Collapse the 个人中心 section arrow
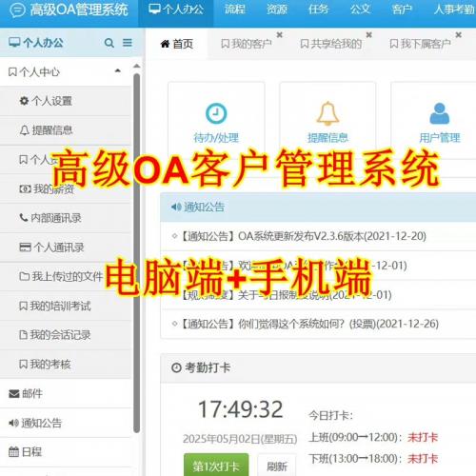Viewport: 476px width, 476px height. tap(118, 71)
